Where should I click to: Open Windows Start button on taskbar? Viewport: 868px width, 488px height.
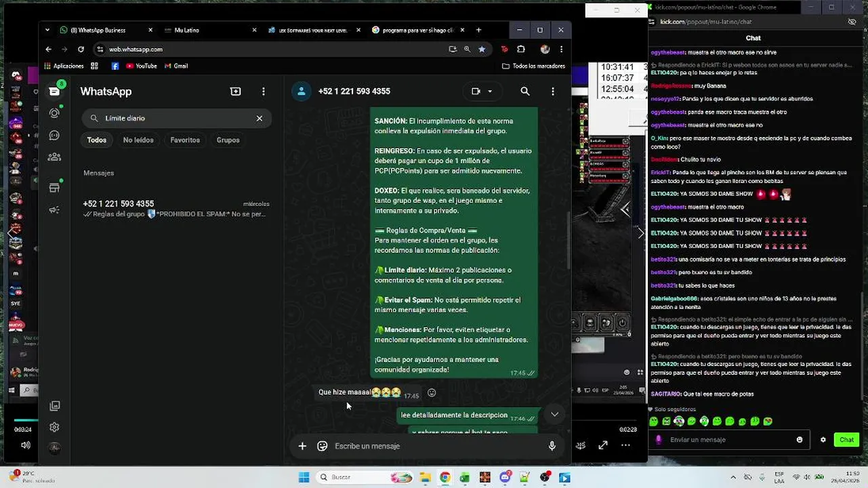[x=304, y=477]
